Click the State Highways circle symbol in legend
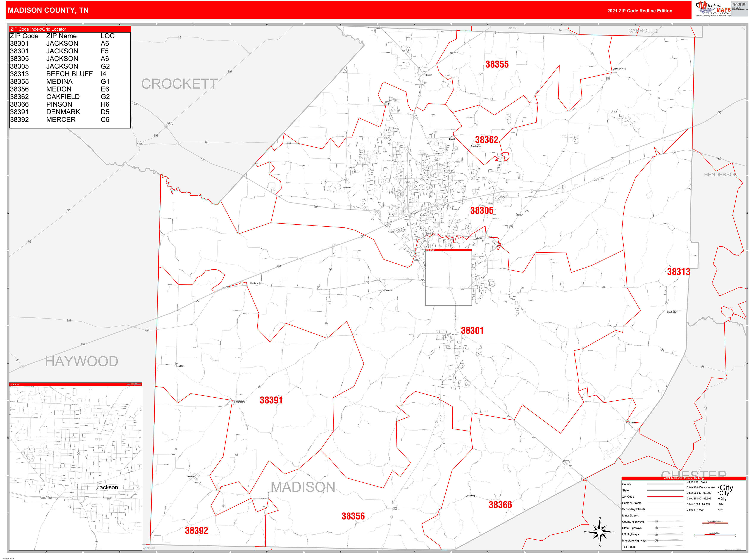The width and height of the screenshot is (752, 560). click(x=656, y=528)
